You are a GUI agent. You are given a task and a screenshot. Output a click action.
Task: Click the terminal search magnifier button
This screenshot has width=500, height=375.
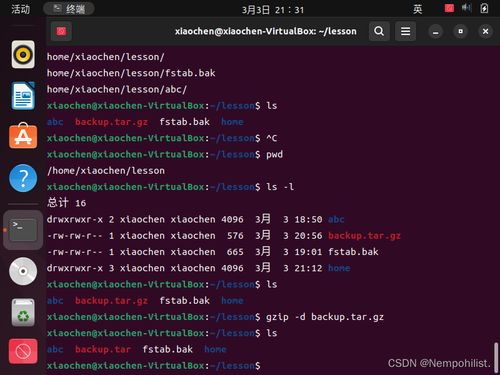(x=379, y=31)
